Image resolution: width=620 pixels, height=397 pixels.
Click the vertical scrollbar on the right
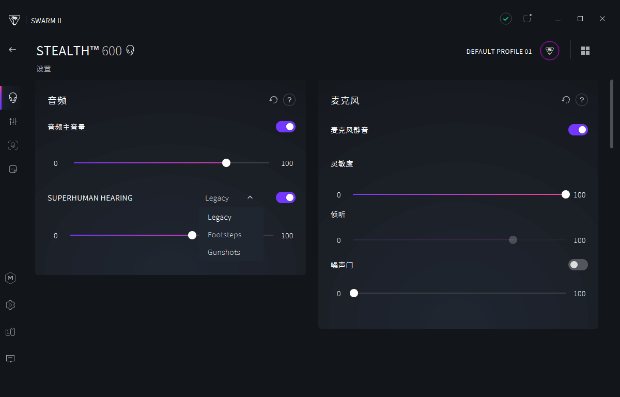coord(612,114)
